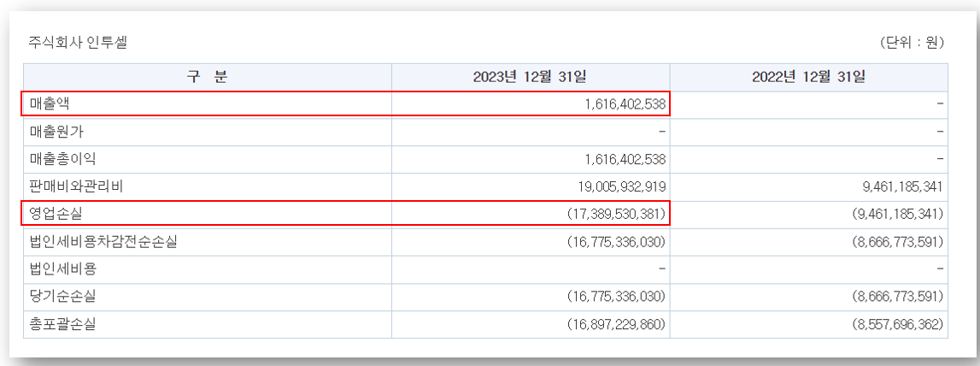This screenshot has height=366, width=980.
Task: Select (16,775,336,030) in the 당기순손실 row
Action: click(618, 298)
